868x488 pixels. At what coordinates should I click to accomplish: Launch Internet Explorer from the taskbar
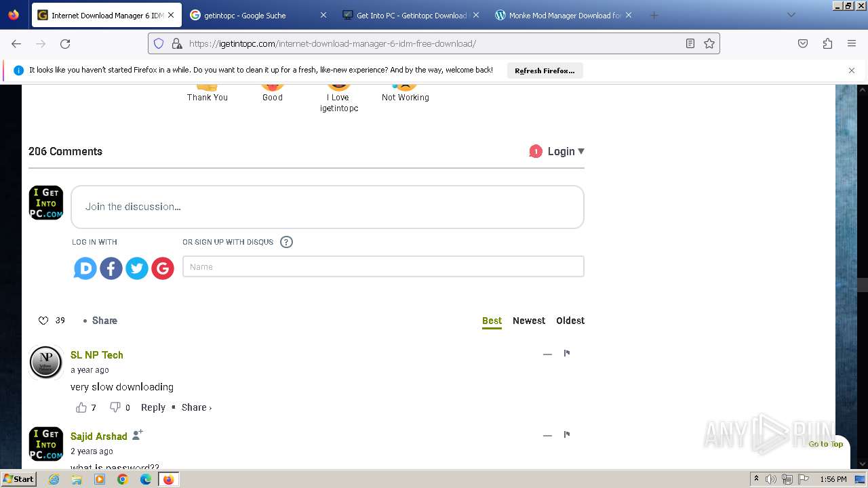(54, 479)
